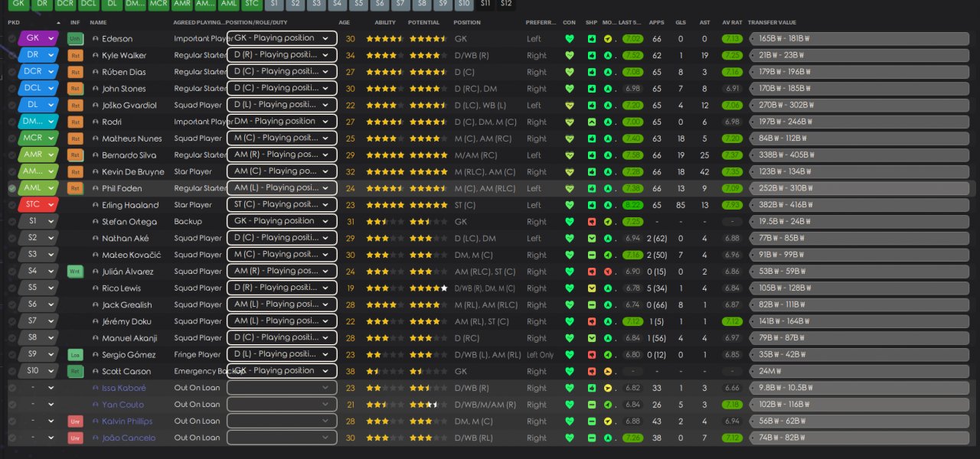The image size is (980, 459).
Task: Click Kyle Walker's Rst info icon
Action: point(75,55)
